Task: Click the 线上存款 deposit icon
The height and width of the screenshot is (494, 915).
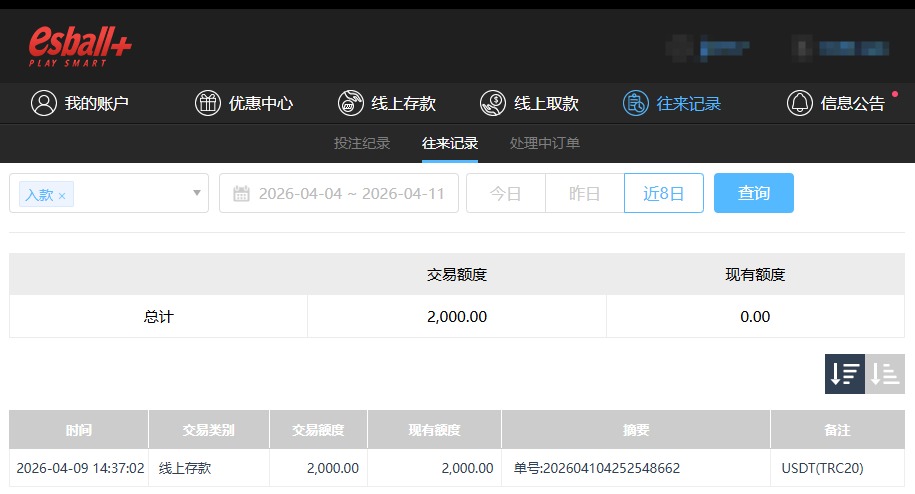Action: [351, 103]
